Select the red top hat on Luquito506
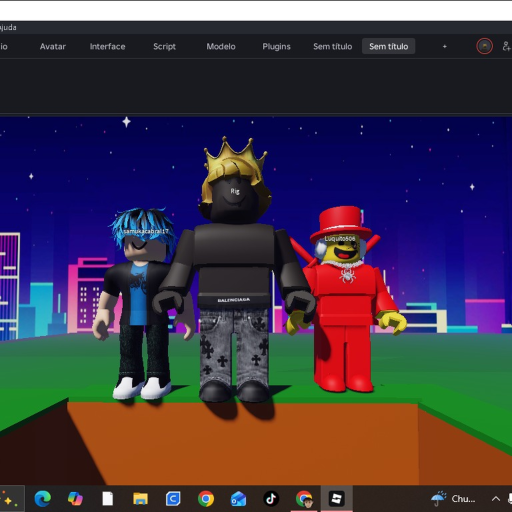The width and height of the screenshot is (512, 512). pos(340,224)
